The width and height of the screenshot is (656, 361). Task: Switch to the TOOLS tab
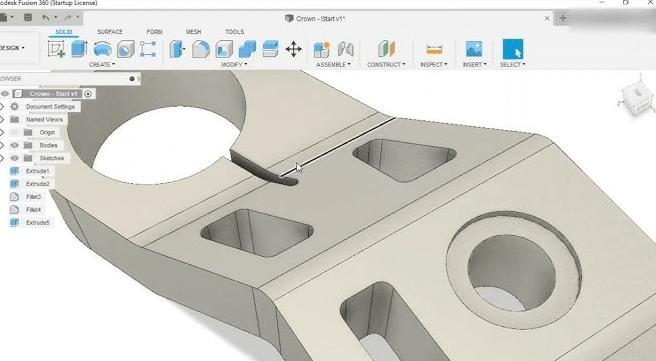pos(234,32)
